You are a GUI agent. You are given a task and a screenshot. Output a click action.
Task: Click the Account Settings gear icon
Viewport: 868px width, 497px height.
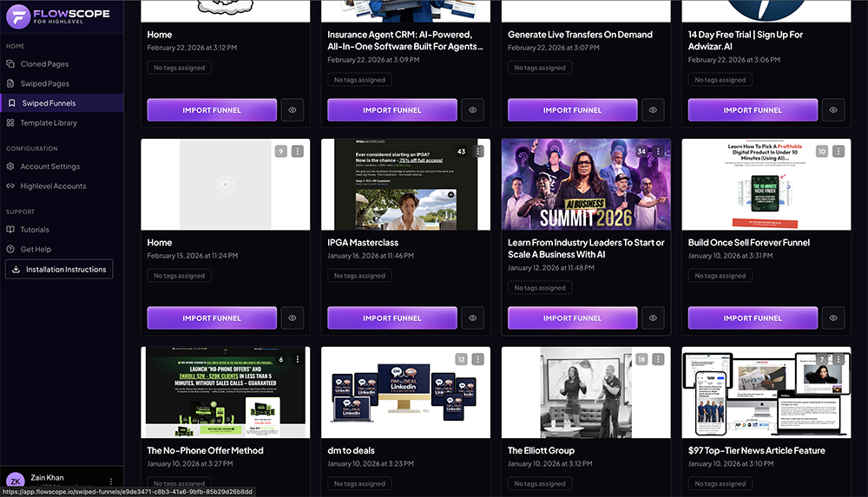(11, 167)
